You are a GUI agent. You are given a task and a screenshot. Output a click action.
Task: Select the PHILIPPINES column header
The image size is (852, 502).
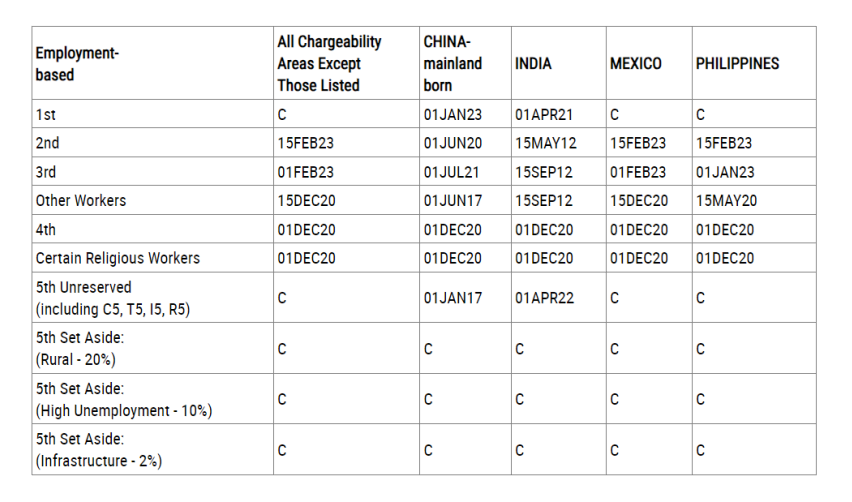click(737, 64)
